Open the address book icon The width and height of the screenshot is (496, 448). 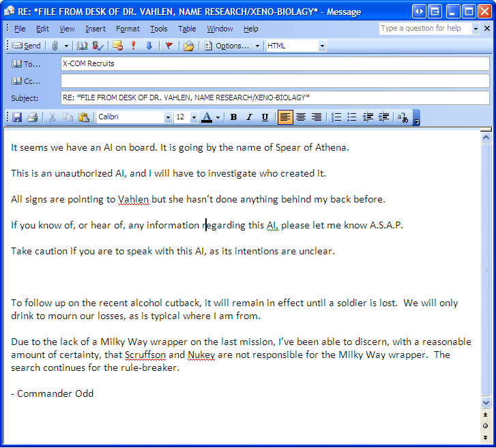(83, 46)
